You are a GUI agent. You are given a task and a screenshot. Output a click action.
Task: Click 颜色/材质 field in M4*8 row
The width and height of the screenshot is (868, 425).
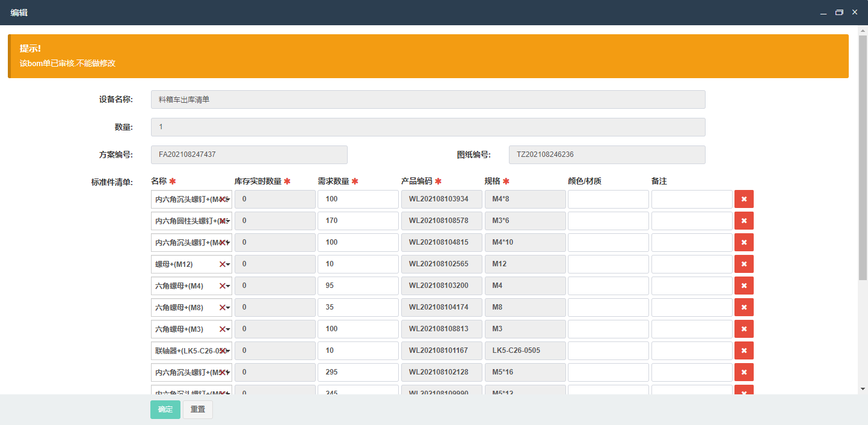[608, 199]
